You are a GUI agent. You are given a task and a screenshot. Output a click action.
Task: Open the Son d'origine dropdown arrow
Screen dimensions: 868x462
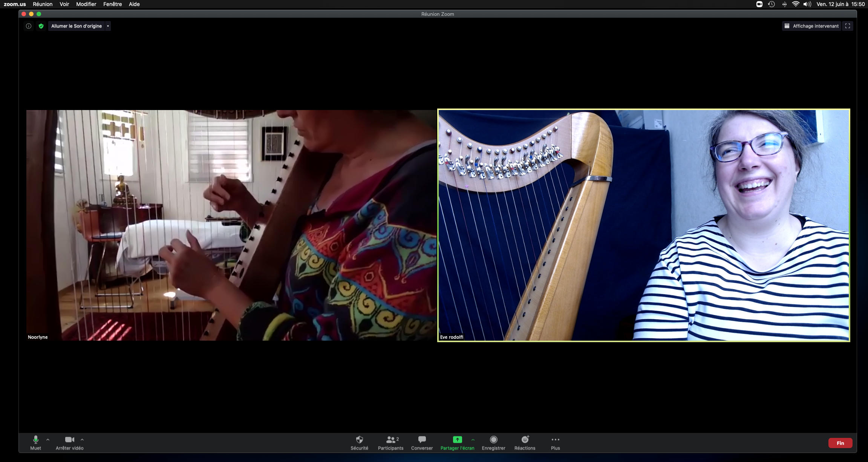tap(108, 26)
